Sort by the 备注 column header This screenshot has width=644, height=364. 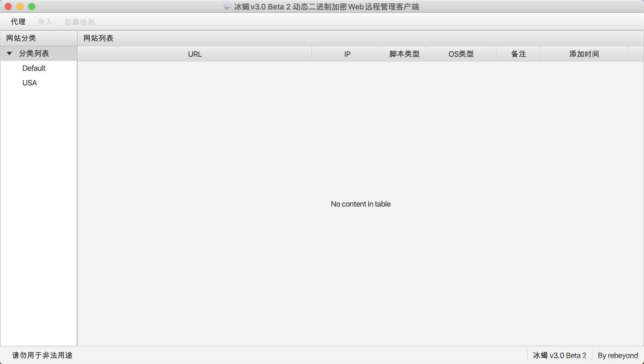coord(518,54)
